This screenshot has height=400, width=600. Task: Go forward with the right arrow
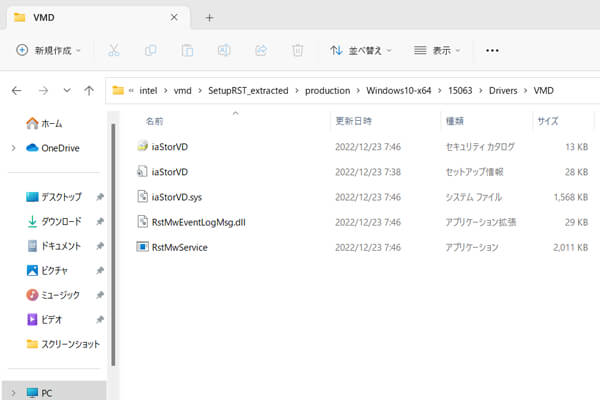tap(43, 91)
